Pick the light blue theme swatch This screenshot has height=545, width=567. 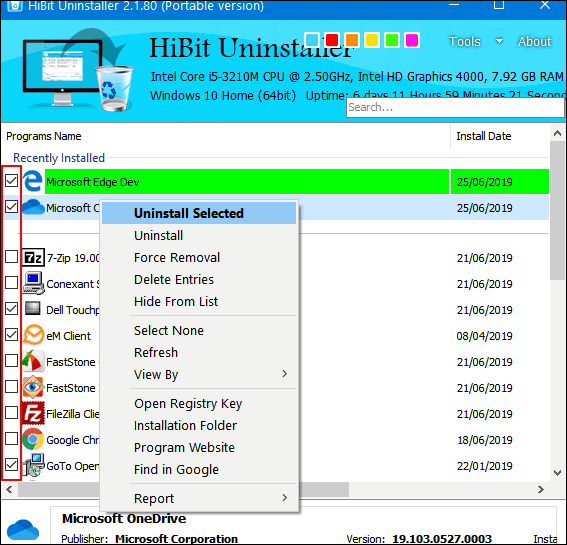(312, 40)
